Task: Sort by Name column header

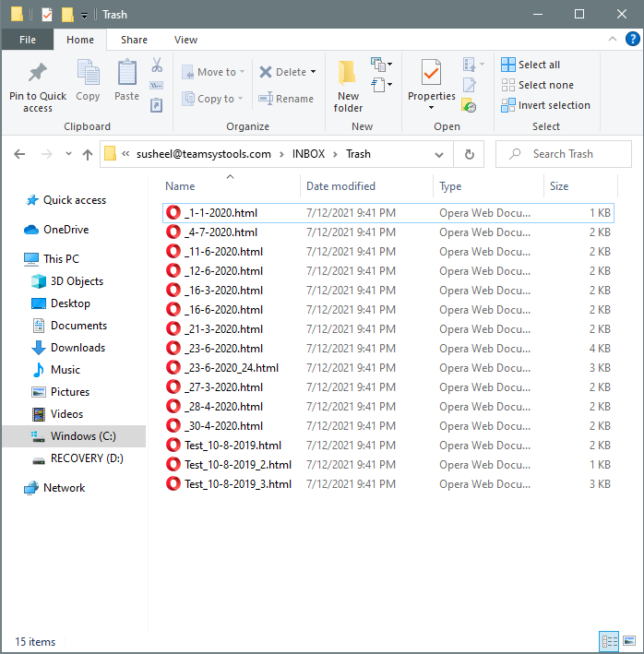Action: [x=180, y=186]
